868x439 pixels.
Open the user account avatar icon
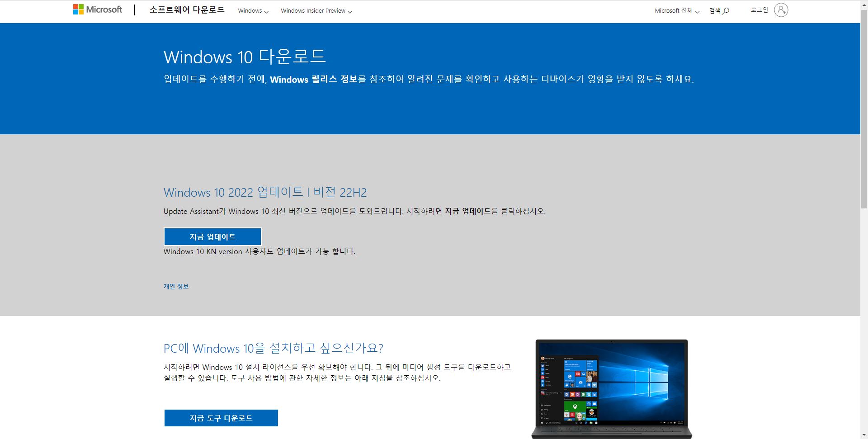(781, 10)
